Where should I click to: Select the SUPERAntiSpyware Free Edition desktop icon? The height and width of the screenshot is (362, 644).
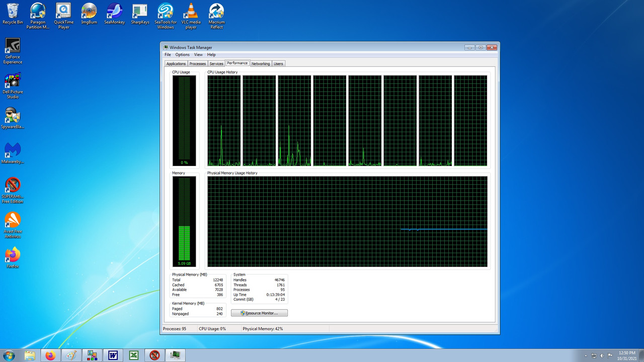[13, 190]
